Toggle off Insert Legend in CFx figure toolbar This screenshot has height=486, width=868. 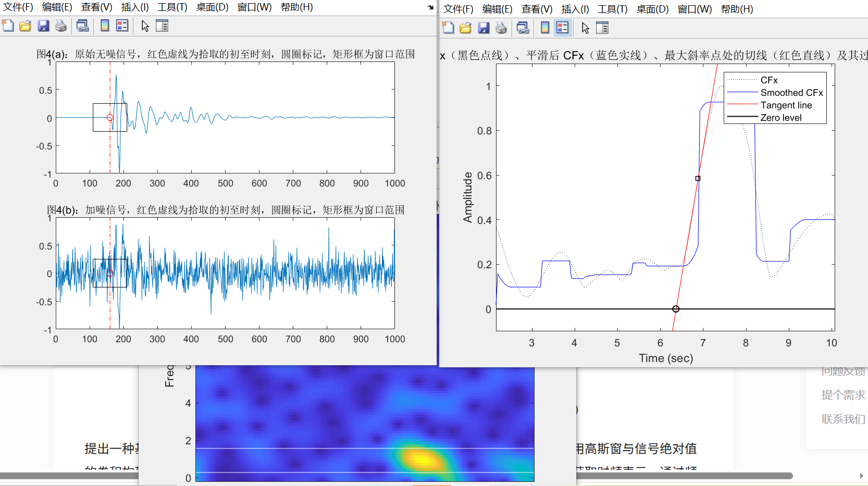[x=563, y=28]
